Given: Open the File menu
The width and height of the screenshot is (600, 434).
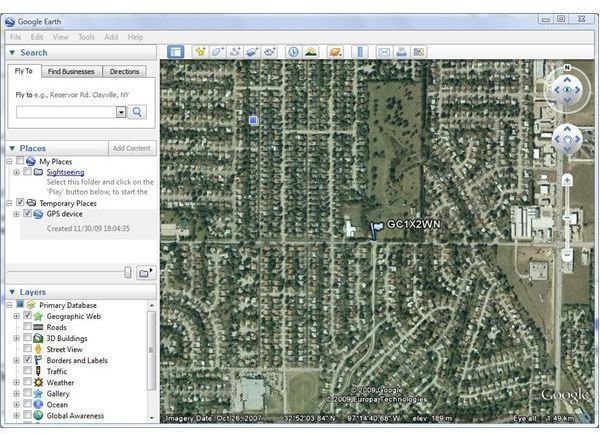Looking at the screenshot, I should point(16,37).
